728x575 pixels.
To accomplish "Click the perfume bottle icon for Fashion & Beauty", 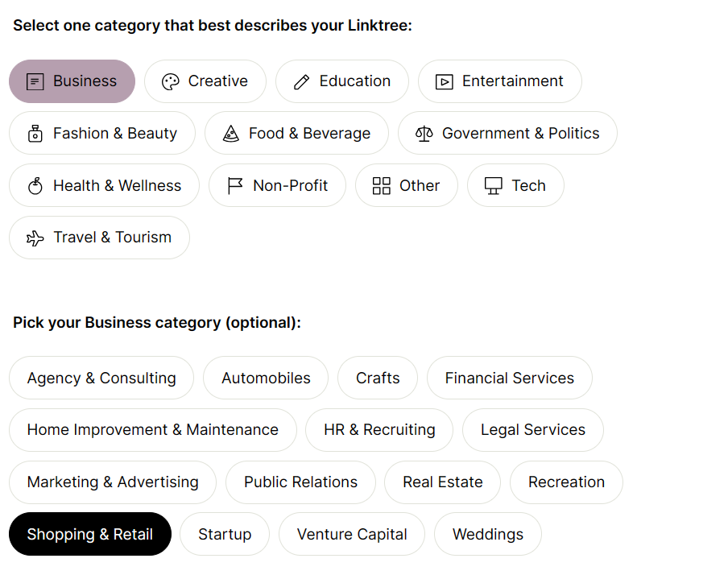I will pos(35,134).
